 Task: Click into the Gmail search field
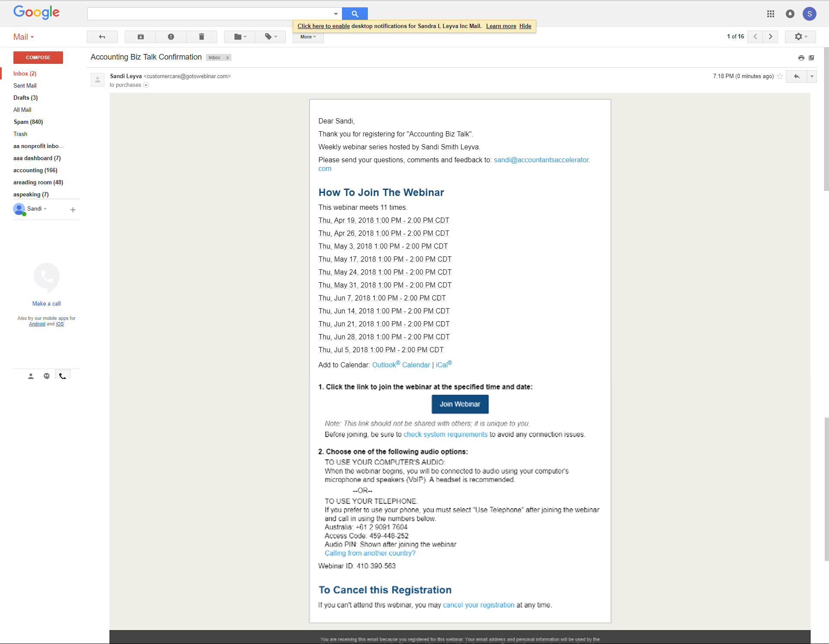click(x=209, y=14)
